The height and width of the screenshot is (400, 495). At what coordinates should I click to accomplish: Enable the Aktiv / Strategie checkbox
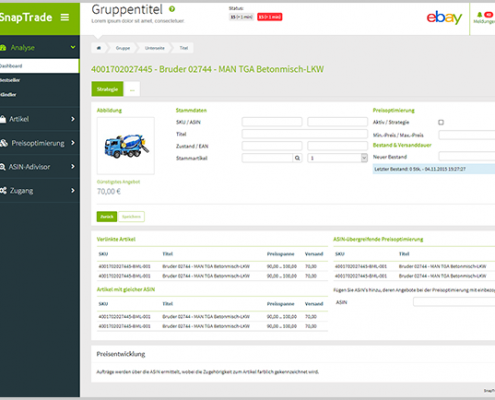441,122
